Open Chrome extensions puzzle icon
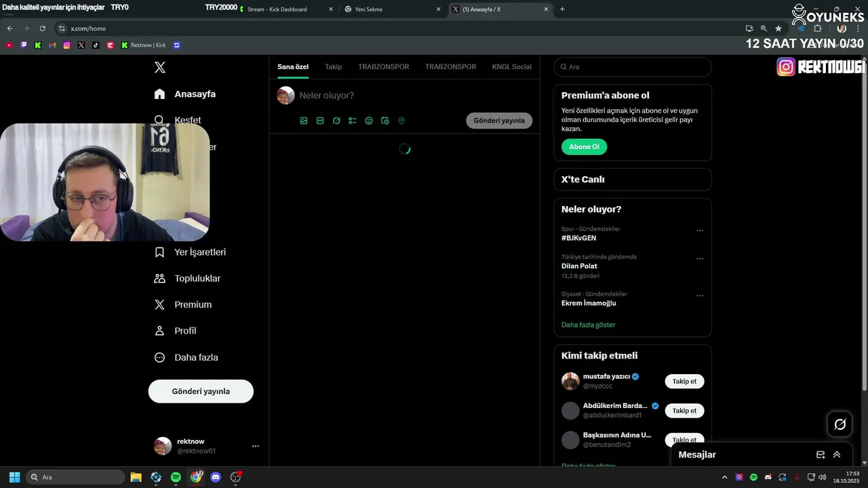The height and width of the screenshot is (488, 868). coord(817,28)
